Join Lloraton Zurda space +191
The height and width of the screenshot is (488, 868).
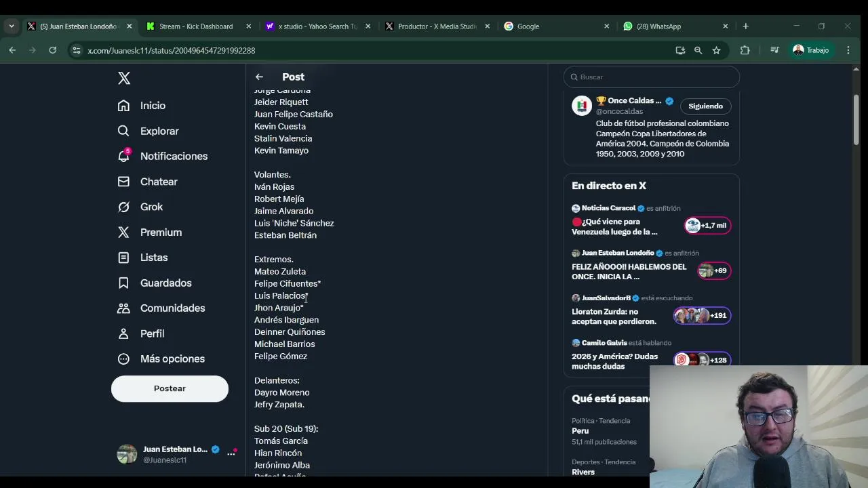(x=702, y=315)
